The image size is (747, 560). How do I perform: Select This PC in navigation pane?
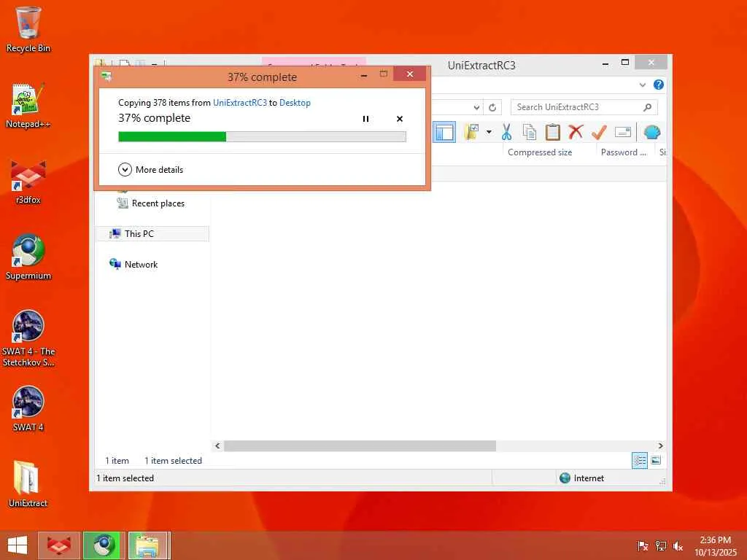pyautogui.click(x=152, y=234)
